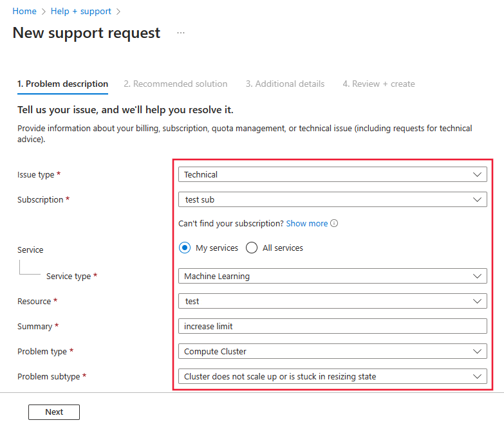Expand the Service type Machine Learning dropdown
The width and height of the screenshot is (504, 427).
(x=332, y=276)
